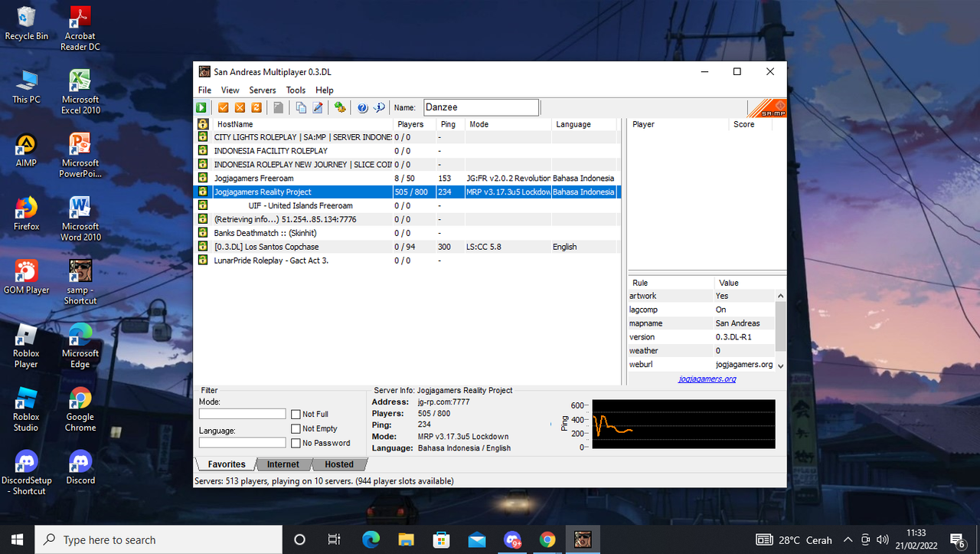Viewport: 980px width, 554px height.
Task: Click the Language filter input field
Action: [242, 443]
